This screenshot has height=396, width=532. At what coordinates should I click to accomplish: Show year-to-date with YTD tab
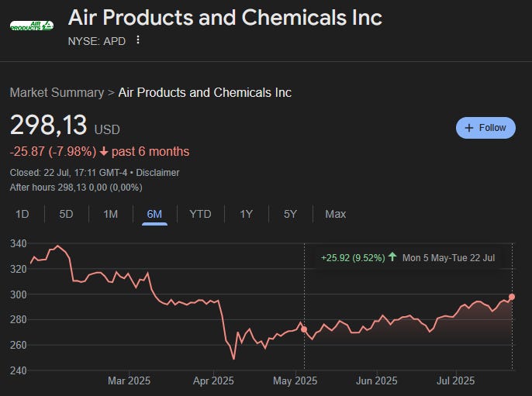pyautogui.click(x=200, y=214)
